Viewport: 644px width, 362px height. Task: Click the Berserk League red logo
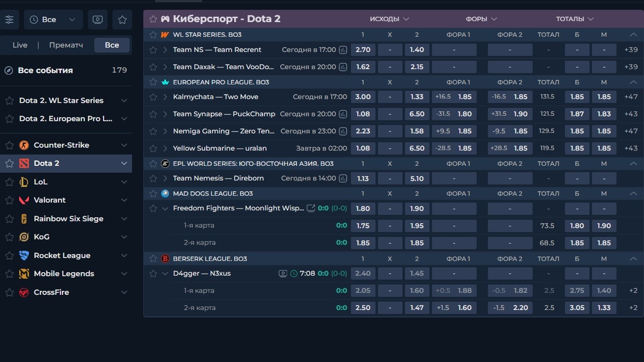[x=165, y=259]
